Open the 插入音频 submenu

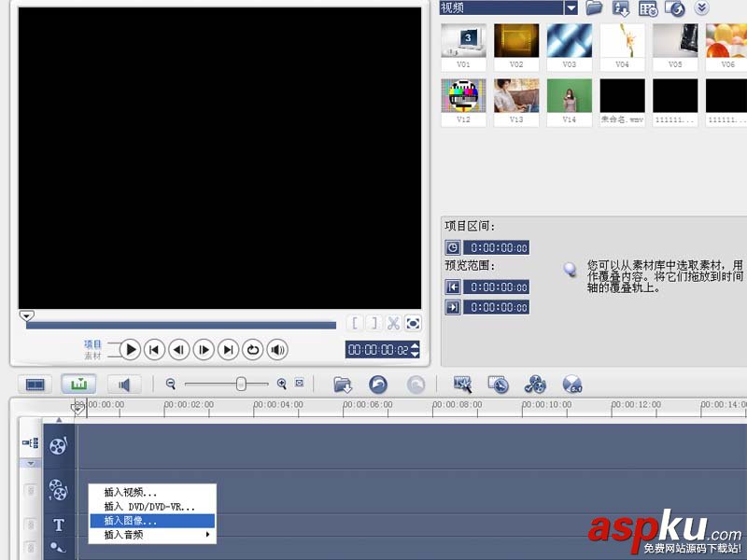point(152,535)
